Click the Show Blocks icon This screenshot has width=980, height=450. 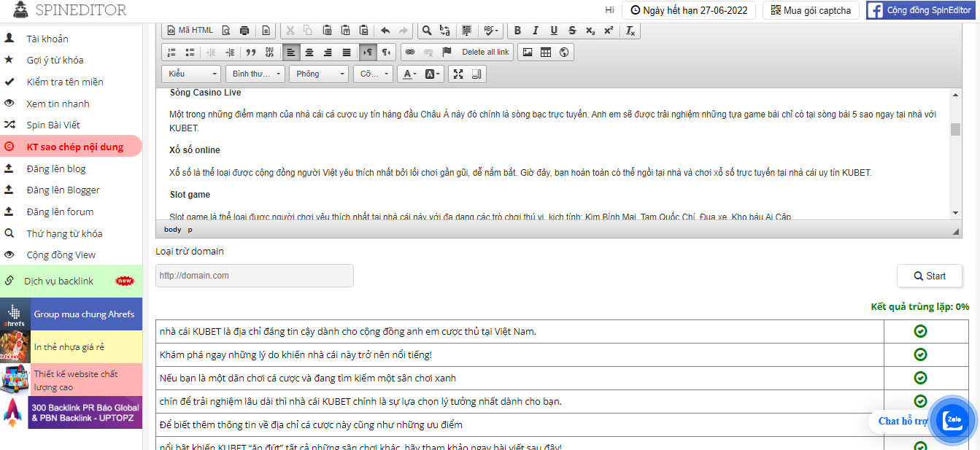click(477, 74)
